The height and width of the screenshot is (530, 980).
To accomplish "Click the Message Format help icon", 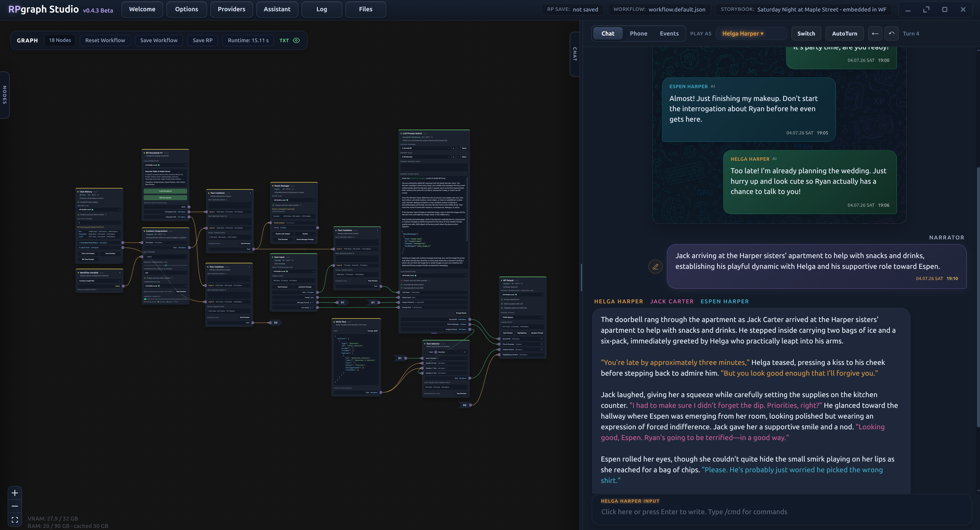I will point(313,303).
